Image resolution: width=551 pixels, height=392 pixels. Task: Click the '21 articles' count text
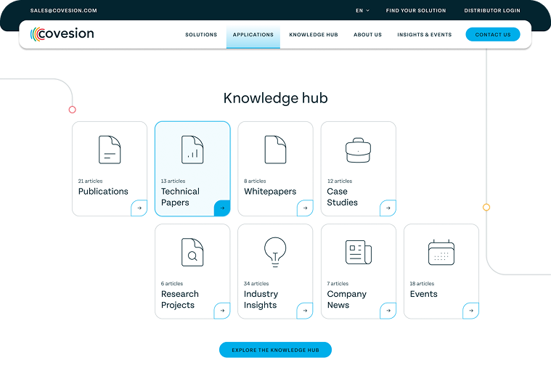(x=90, y=181)
